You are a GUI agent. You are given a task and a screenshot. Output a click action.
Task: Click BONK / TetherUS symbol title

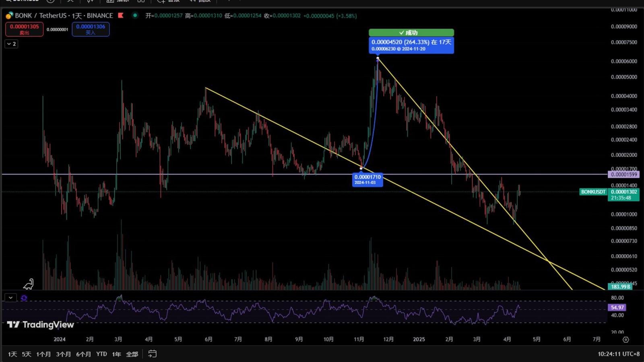(x=41, y=16)
